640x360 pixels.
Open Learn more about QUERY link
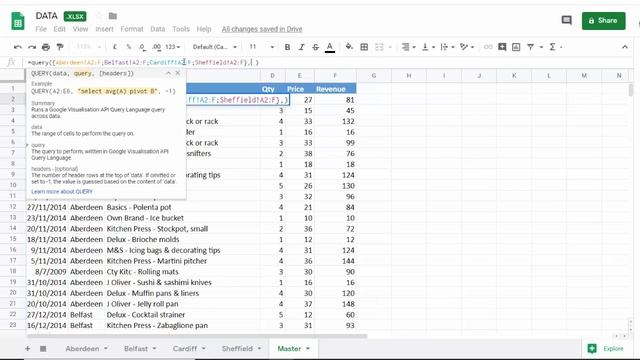[62, 191]
